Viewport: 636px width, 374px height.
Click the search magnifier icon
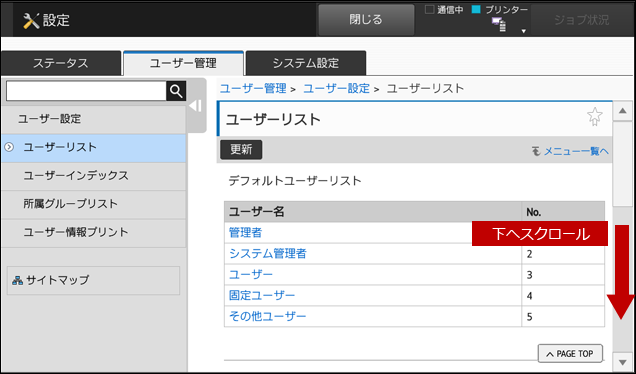(x=176, y=91)
